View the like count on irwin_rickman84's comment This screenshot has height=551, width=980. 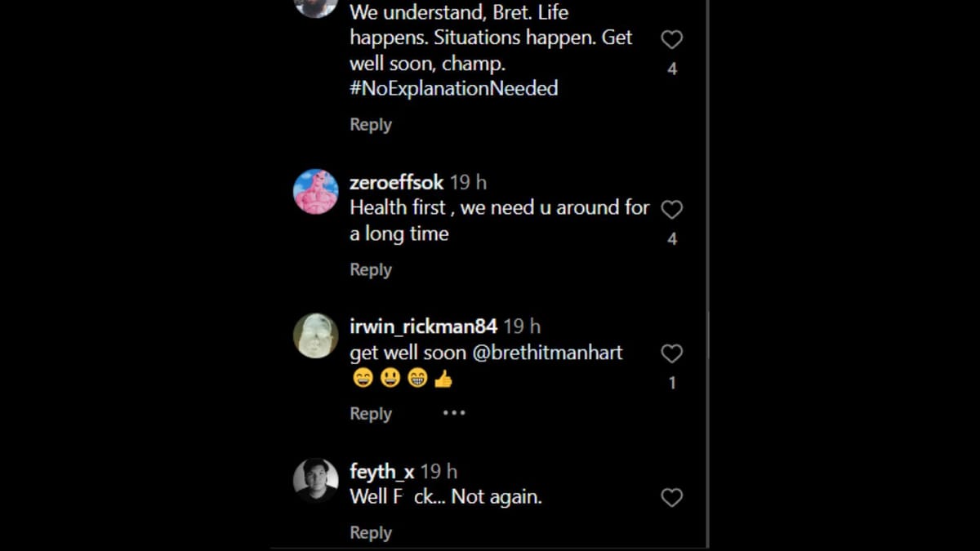(672, 383)
